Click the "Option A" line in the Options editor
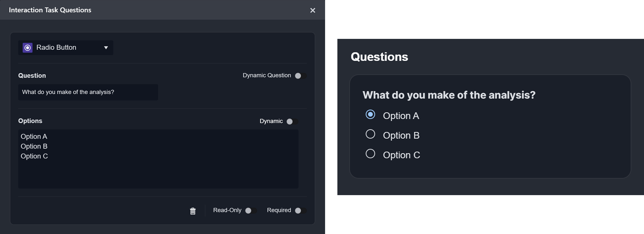Screen dimensions: 644x234 coord(34,137)
